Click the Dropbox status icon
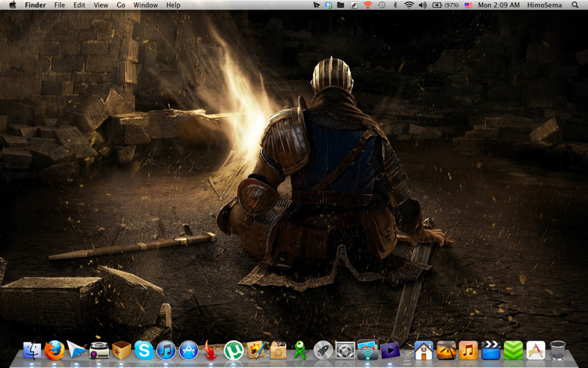 pyautogui.click(x=329, y=5)
